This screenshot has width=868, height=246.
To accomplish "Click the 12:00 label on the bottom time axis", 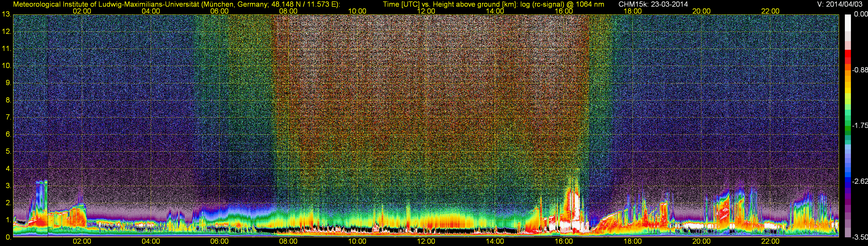I will 426,242.
